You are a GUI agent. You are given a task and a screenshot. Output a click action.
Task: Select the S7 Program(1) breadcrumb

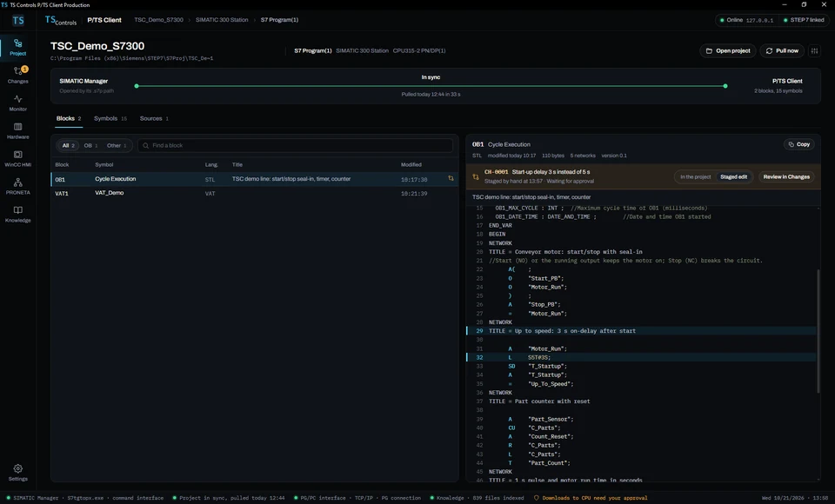pyautogui.click(x=279, y=20)
